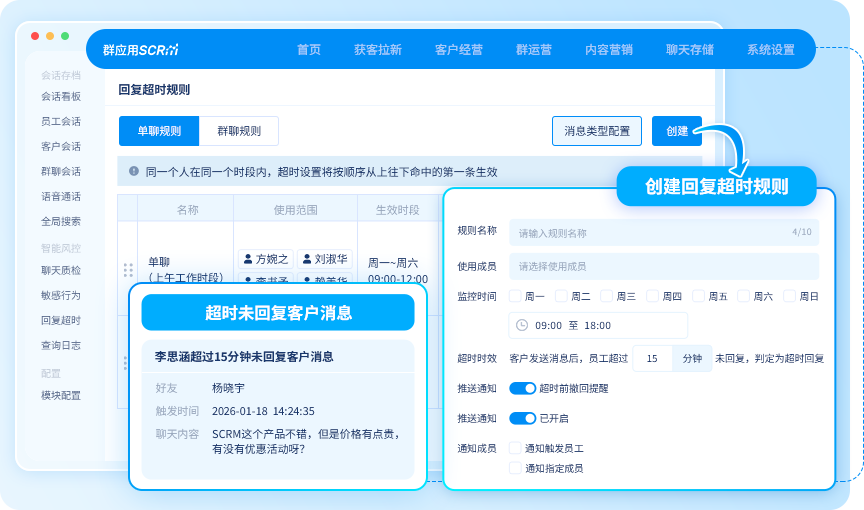The width and height of the screenshot is (864, 510).
Task: Open 语音通话 in the sidebar
Action: point(61,197)
